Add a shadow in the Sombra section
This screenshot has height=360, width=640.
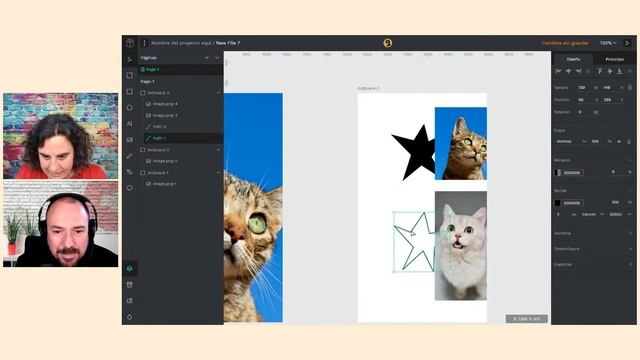click(x=630, y=233)
